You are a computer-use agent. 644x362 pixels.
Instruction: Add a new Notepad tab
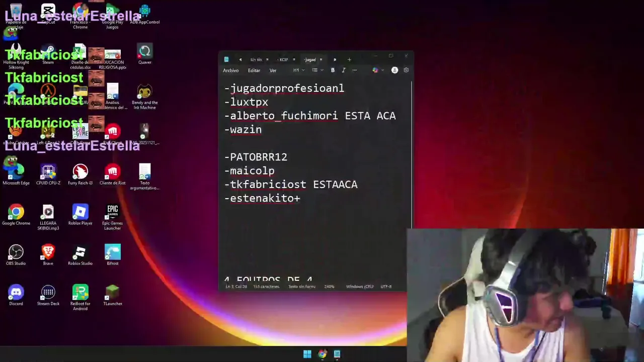coord(349,60)
